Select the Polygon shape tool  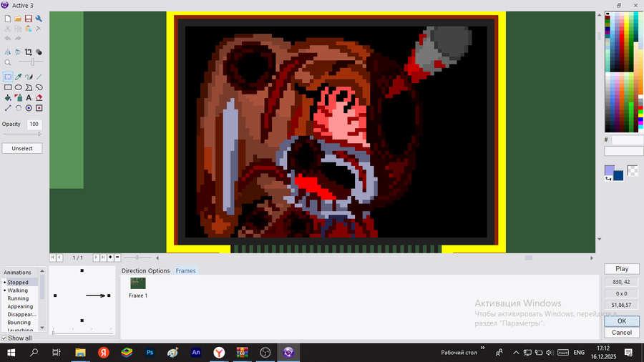29,87
